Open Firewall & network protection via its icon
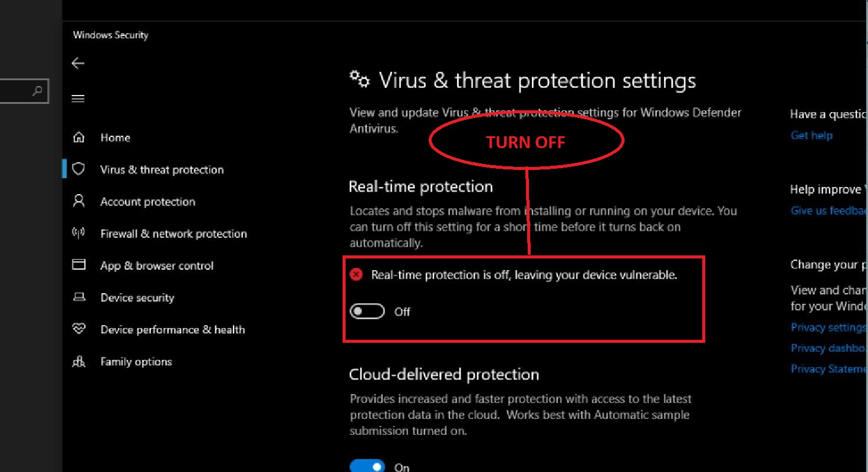The width and height of the screenshot is (868, 472). 79,233
